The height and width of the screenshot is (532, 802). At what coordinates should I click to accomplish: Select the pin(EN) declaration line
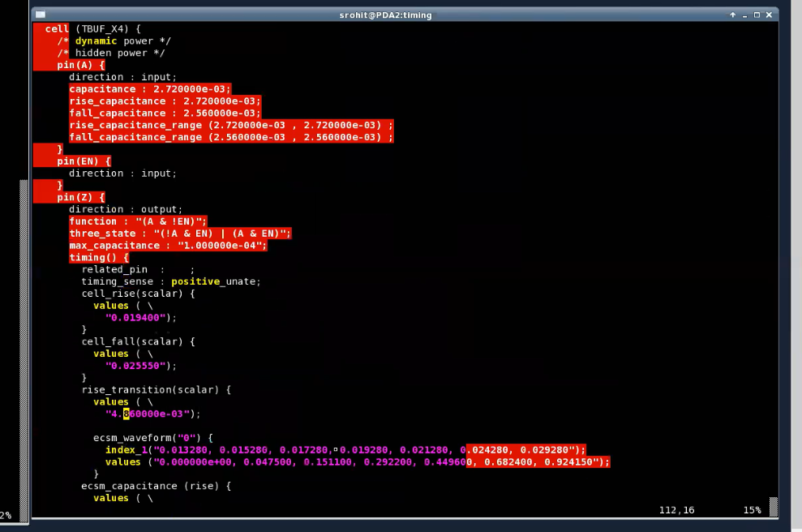(x=84, y=161)
